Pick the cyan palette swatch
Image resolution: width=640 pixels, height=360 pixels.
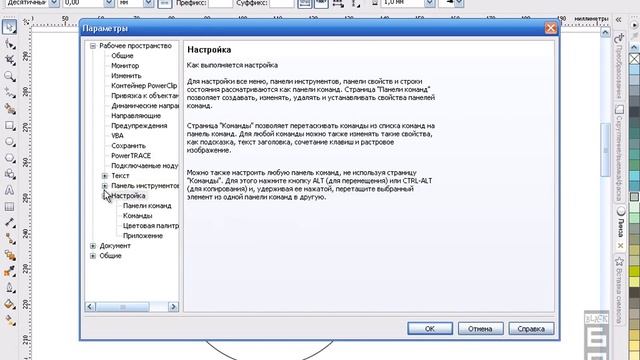point(634,176)
